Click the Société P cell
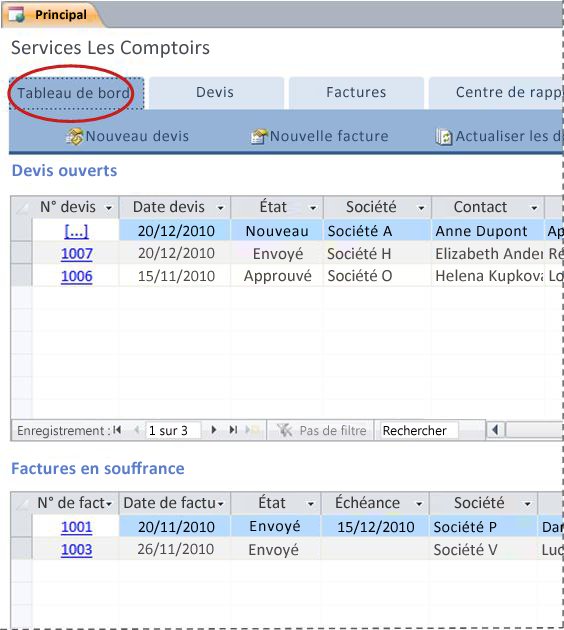Image resolution: width=564 pixels, height=630 pixels. [483, 527]
